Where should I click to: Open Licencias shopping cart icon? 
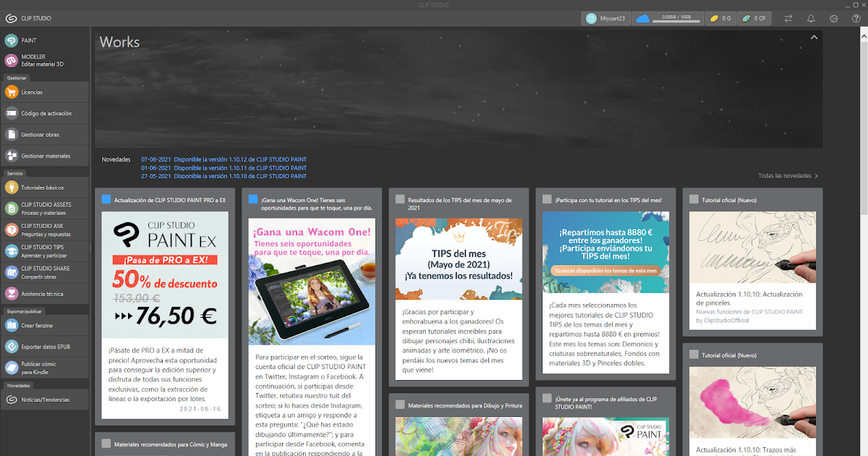(x=11, y=92)
